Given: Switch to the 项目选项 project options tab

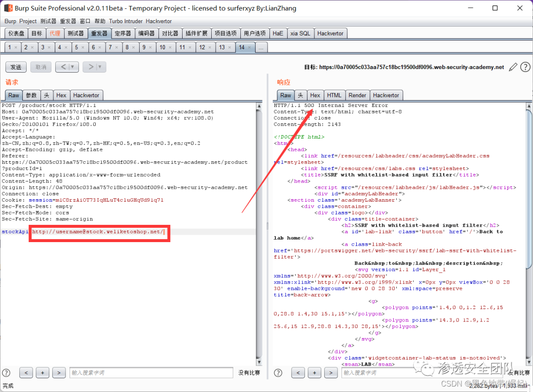Looking at the screenshot, I should [226, 34].
